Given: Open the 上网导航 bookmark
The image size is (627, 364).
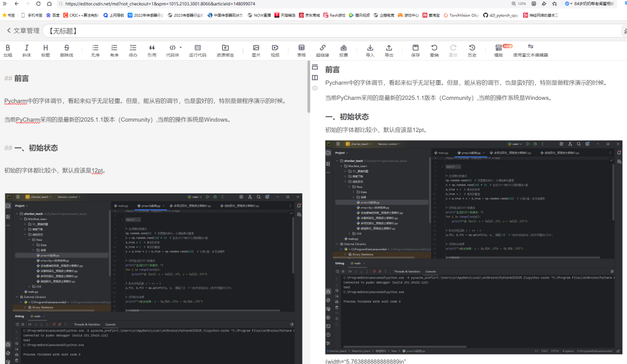Looking at the screenshot, I should [x=114, y=15].
